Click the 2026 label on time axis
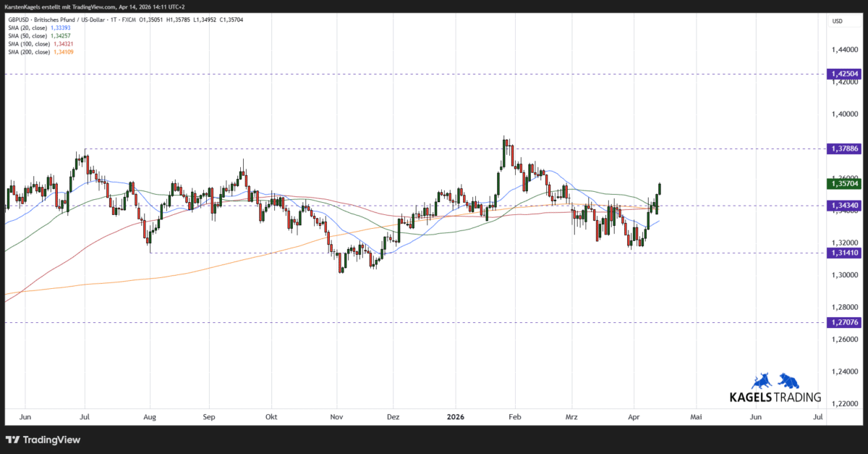Viewport: 868px width, 454px height. 456,417
